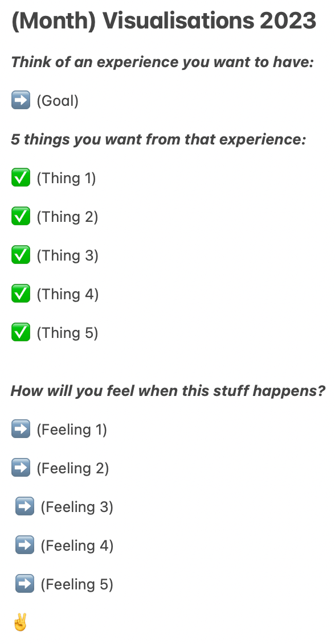Click the green checkmark beside (Thing 5)
This screenshot has width=335, height=644.
pos(21,332)
